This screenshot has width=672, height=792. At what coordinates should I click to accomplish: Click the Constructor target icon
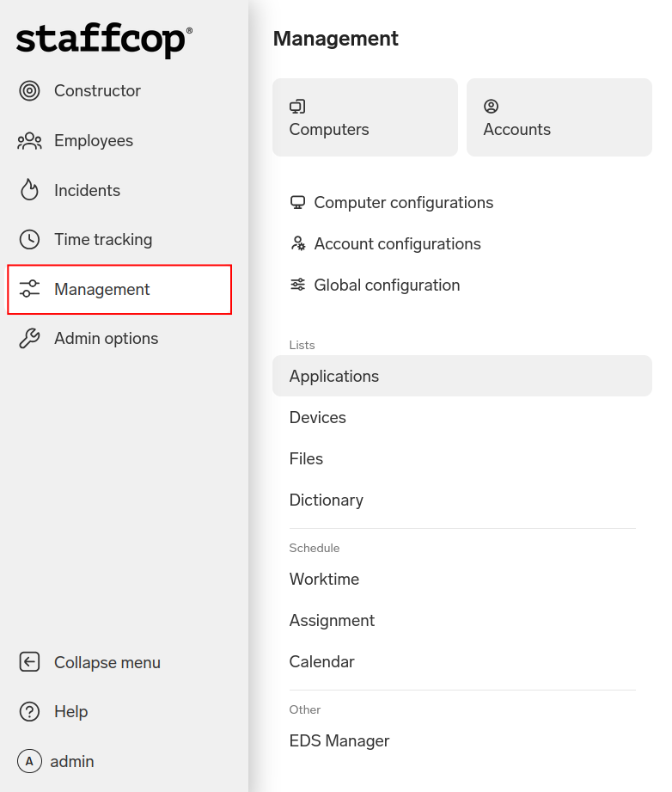(x=29, y=91)
